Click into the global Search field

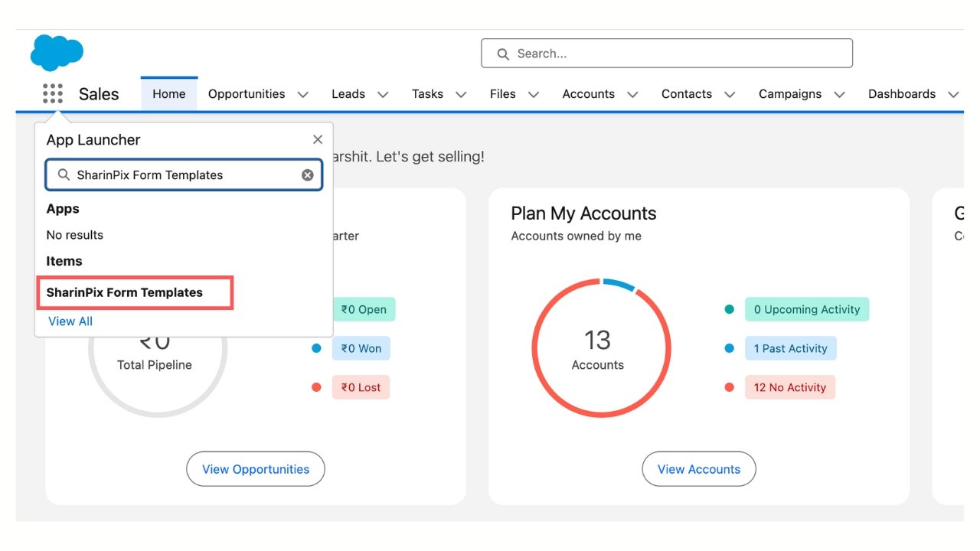[666, 54]
